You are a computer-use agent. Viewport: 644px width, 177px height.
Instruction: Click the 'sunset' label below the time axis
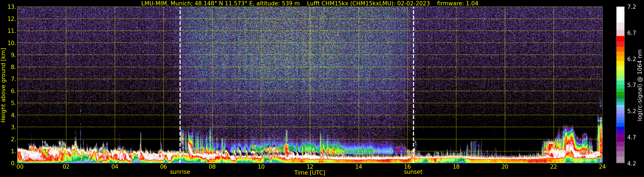(413, 172)
